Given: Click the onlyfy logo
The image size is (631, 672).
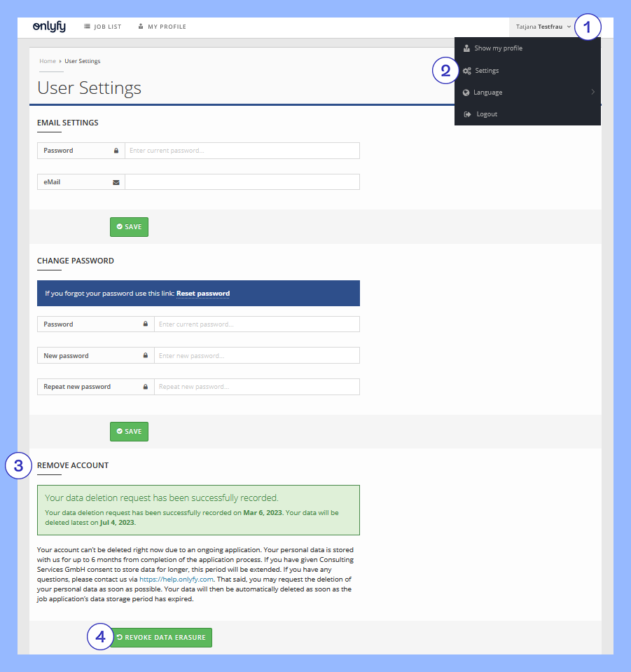Looking at the screenshot, I should click(49, 27).
